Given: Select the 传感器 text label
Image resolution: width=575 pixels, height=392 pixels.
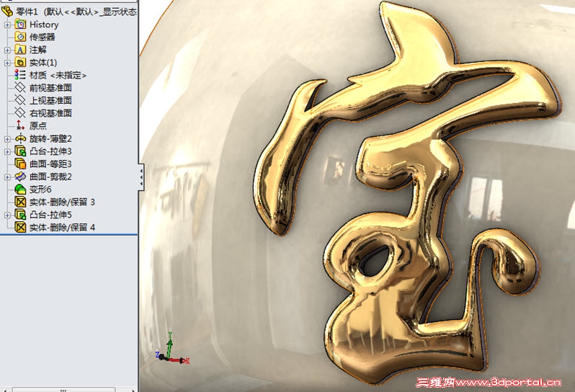Looking at the screenshot, I should click(x=43, y=37).
